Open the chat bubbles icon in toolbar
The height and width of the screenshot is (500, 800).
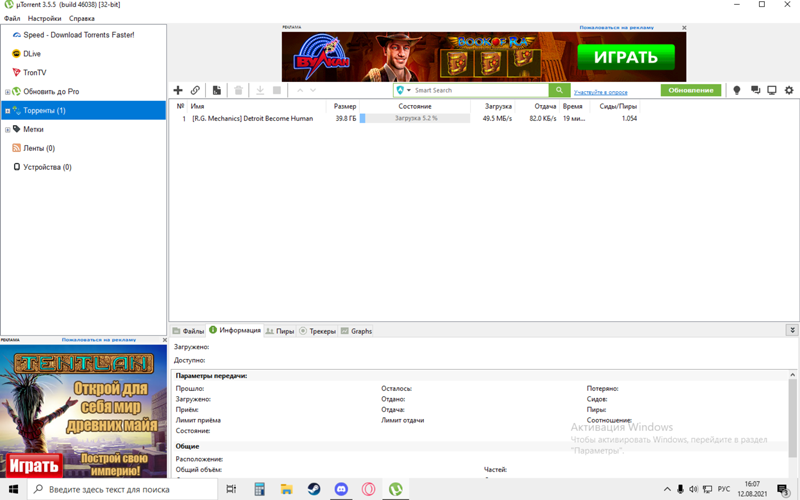coord(755,90)
